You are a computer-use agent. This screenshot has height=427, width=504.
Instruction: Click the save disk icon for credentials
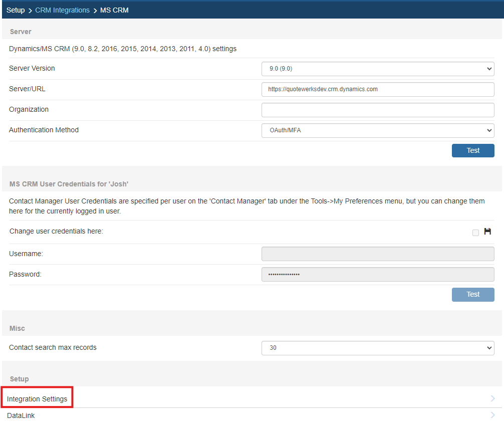click(x=487, y=232)
